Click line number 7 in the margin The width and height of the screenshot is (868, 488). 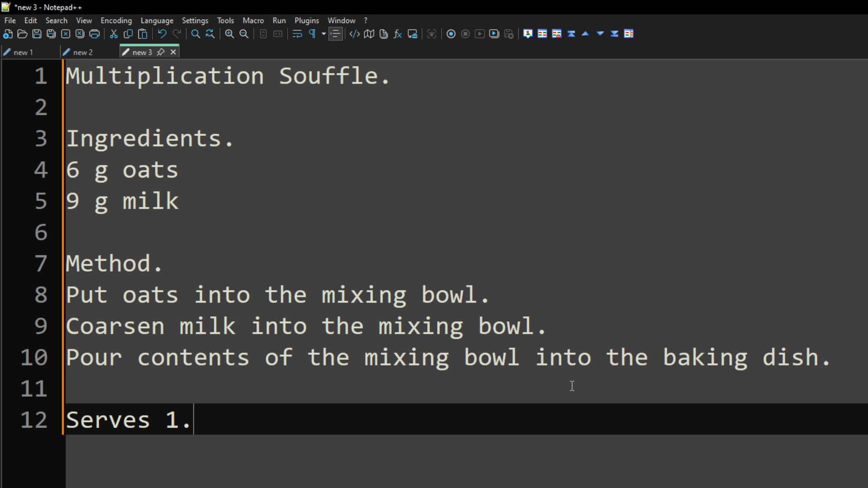tap(41, 264)
